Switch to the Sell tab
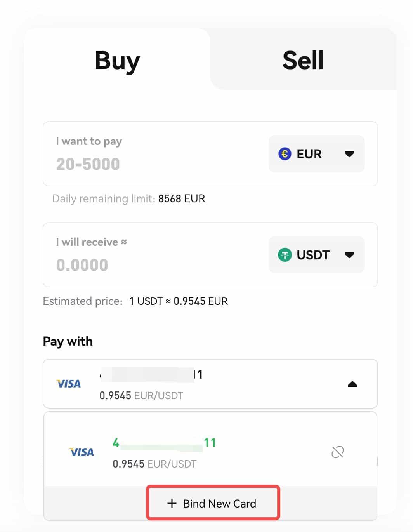The height and width of the screenshot is (532, 413). (303, 61)
